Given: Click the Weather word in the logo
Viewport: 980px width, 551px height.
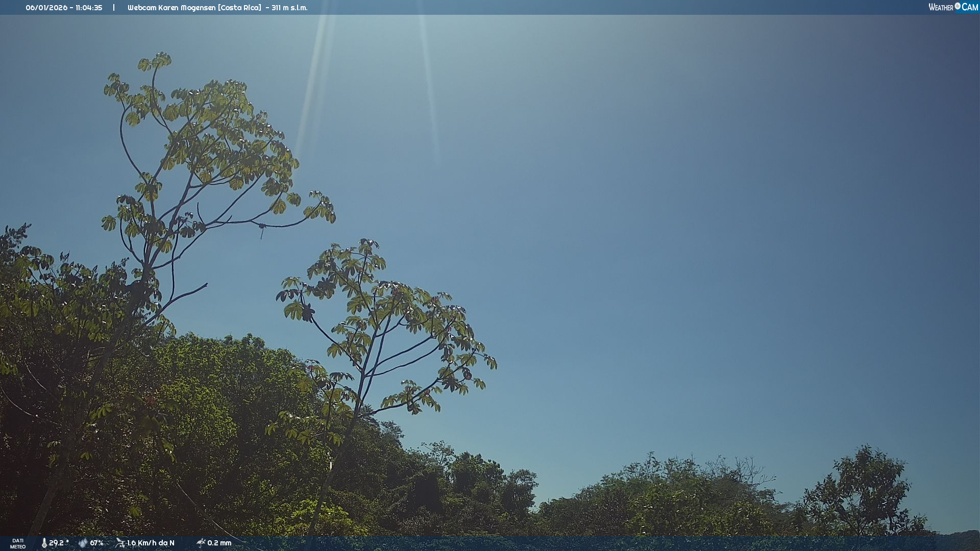Looking at the screenshot, I should click(x=941, y=7).
